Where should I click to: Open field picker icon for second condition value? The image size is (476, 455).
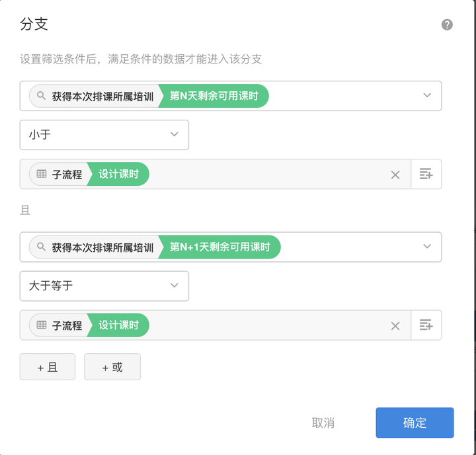point(426,325)
